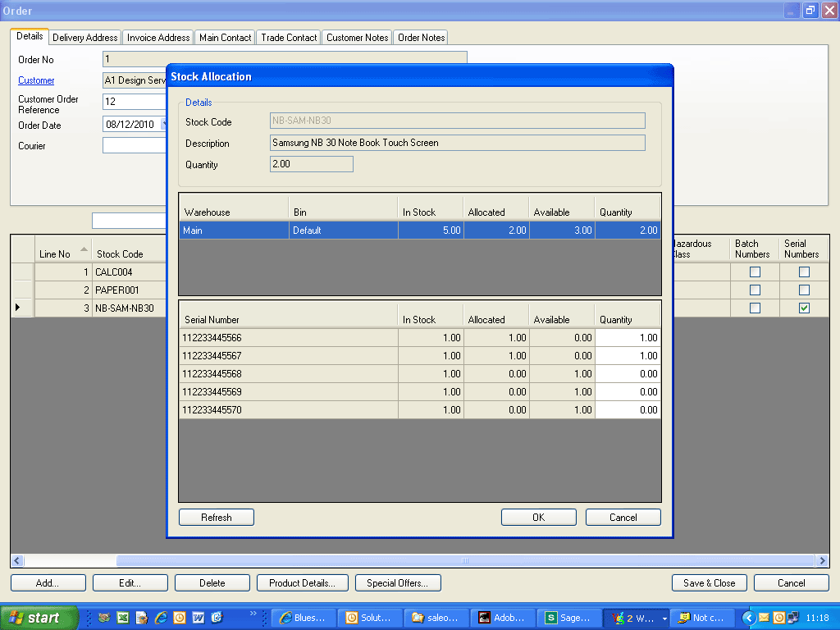The image size is (840, 630).
Task: Show hidden system tray icons arrow
Action: (748, 618)
